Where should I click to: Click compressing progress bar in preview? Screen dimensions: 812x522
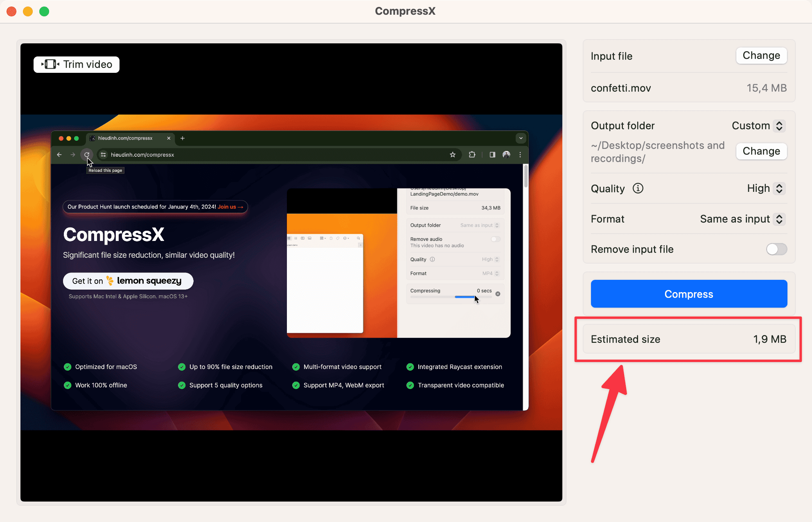(x=451, y=297)
